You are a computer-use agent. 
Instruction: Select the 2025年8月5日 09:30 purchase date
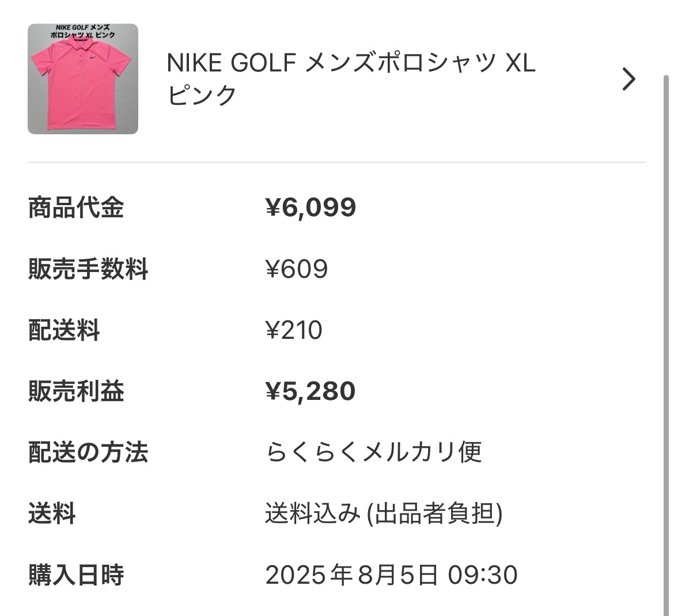pyautogui.click(x=392, y=575)
